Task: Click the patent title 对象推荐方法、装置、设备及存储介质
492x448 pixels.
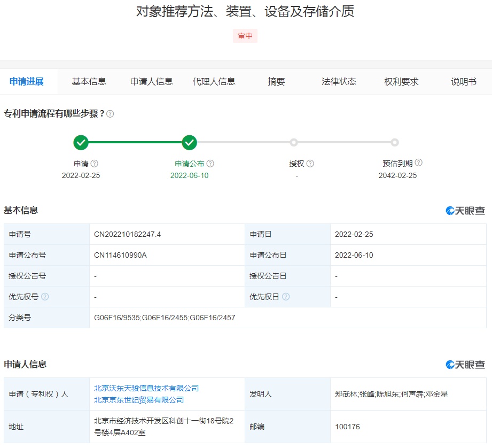Action: click(245, 12)
